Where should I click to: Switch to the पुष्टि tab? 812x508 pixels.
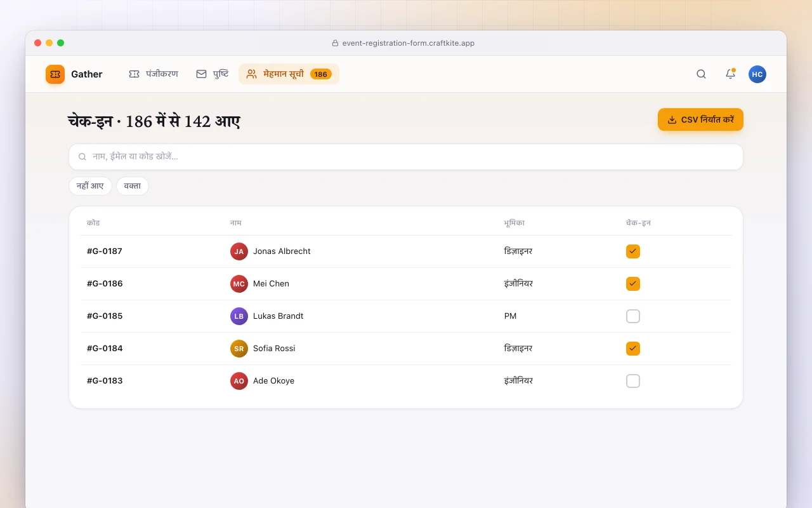point(213,74)
